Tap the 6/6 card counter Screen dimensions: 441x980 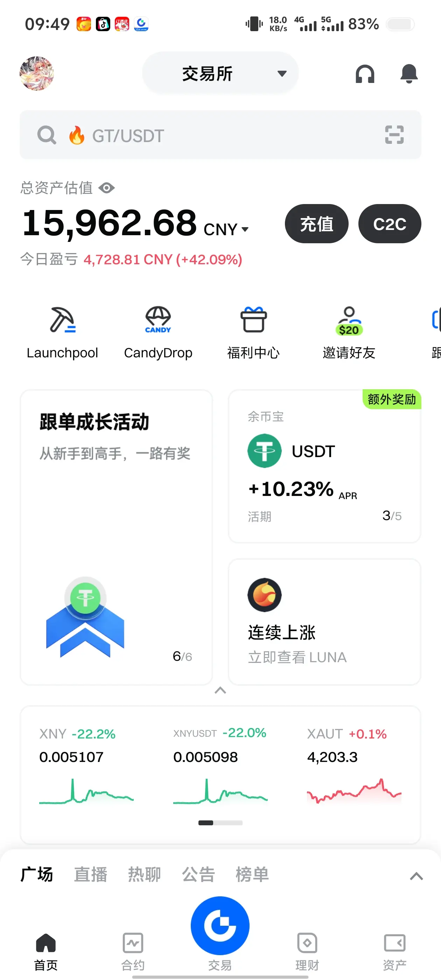pyautogui.click(x=182, y=657)
